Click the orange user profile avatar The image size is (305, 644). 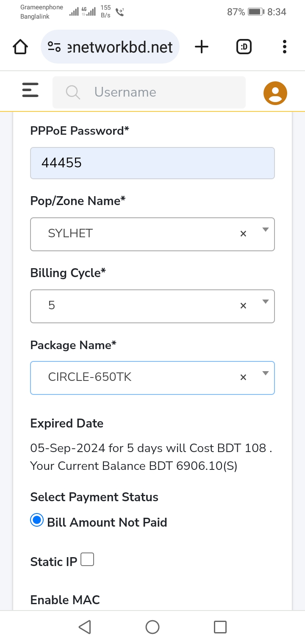pyautogui.click(x=275, y=93)
